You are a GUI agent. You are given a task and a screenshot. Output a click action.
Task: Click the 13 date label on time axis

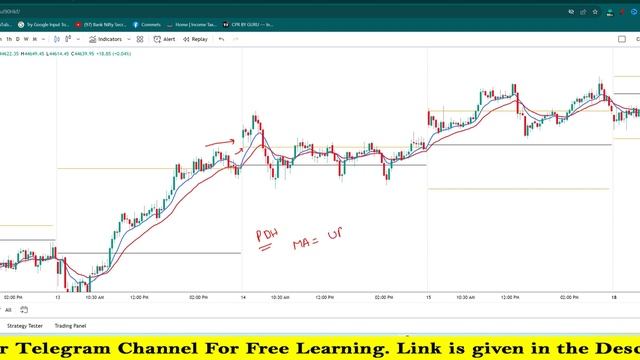click(x=58, y=298)
